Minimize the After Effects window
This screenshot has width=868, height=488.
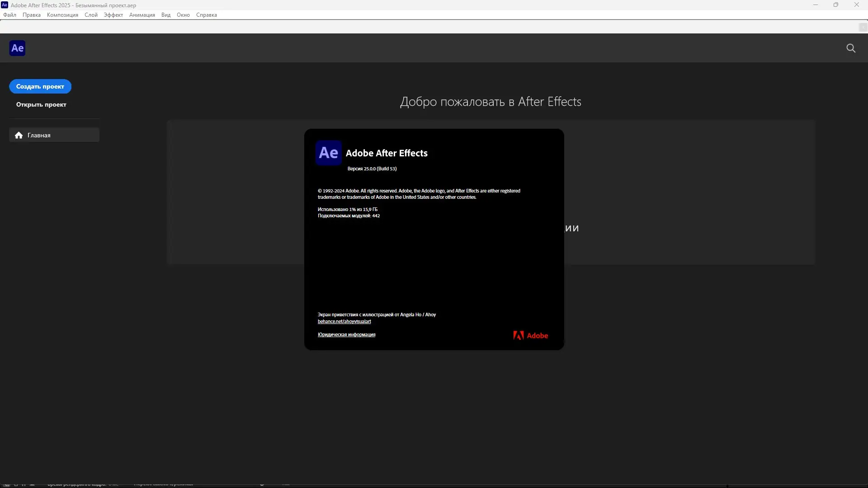[x=816, y=5]
